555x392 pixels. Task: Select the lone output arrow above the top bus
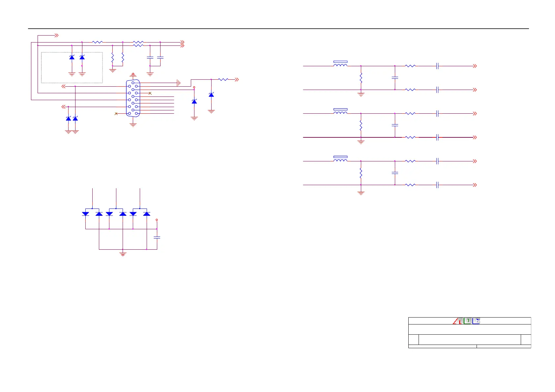click(56, 35)
